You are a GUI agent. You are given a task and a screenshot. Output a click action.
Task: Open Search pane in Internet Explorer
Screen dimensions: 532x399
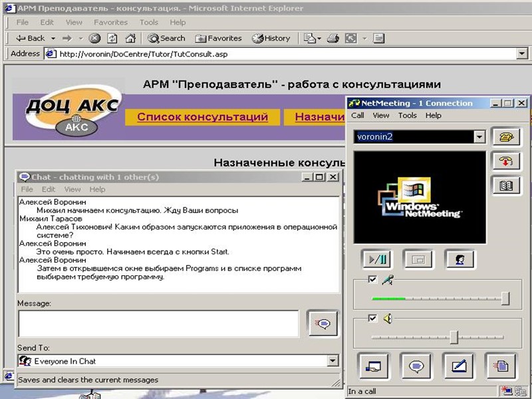[166, 39]
